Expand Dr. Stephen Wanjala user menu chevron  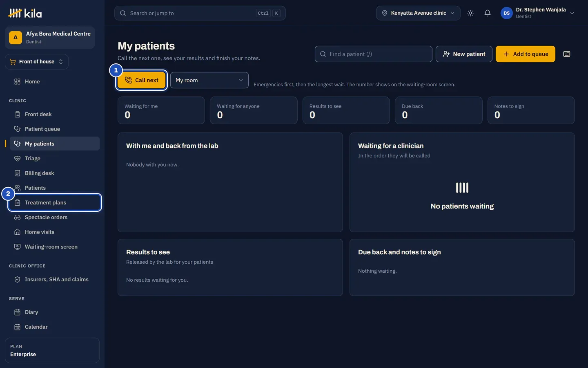pos(572,13)
